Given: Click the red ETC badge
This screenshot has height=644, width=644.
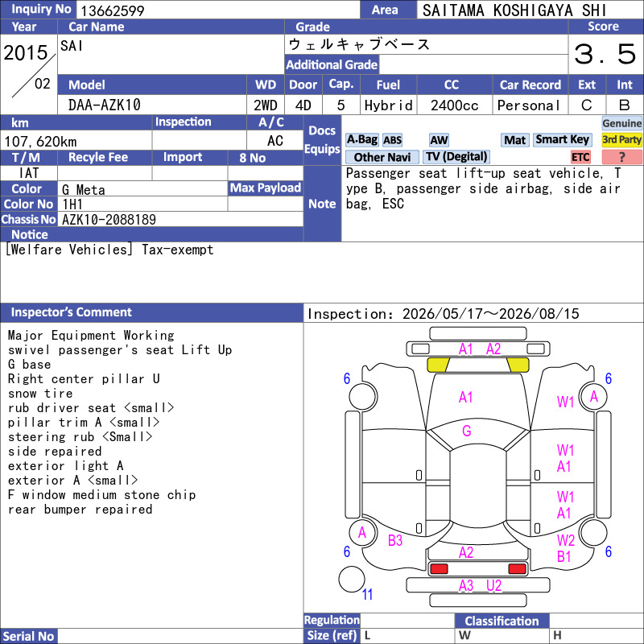Looking at the screenshot, I should pyautogui.click(x=580, y=157).
